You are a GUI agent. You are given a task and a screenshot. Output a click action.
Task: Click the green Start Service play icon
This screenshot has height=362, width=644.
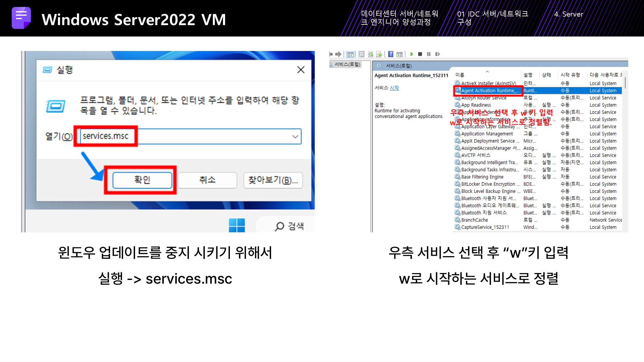411,54
